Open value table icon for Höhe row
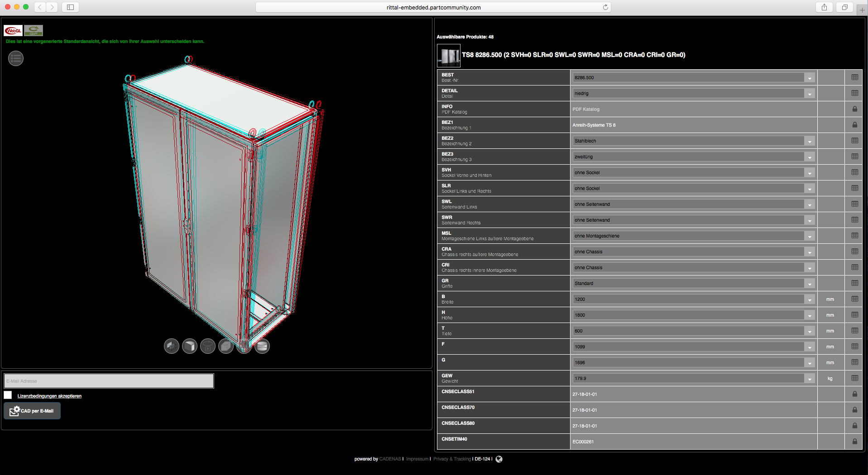This screenshot has height=475, width=868. pyautogui.click(x=854, y=315)
